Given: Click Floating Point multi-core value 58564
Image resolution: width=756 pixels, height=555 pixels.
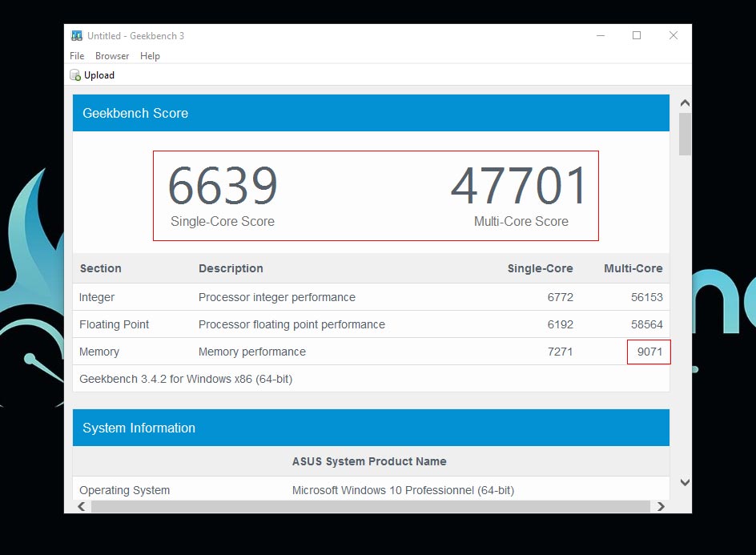Looking at the screenshot, I should [x=647, y=324].
